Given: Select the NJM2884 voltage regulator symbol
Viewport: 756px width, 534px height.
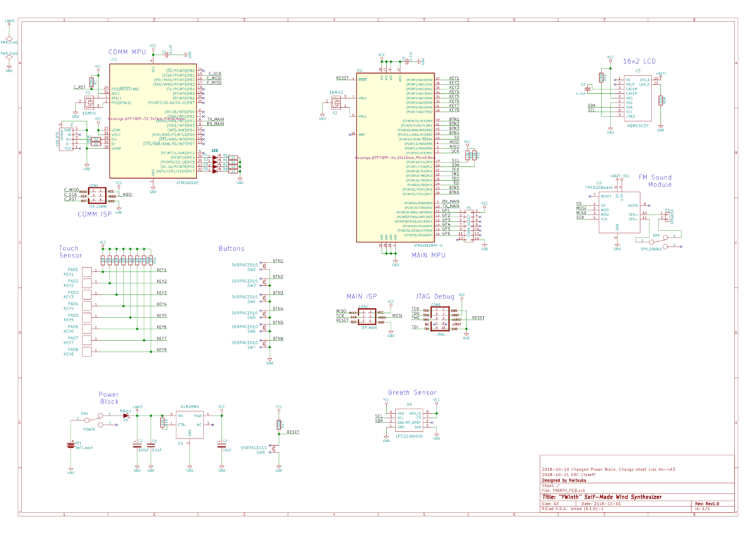Looking at the screenshot, I should (190, 424).
